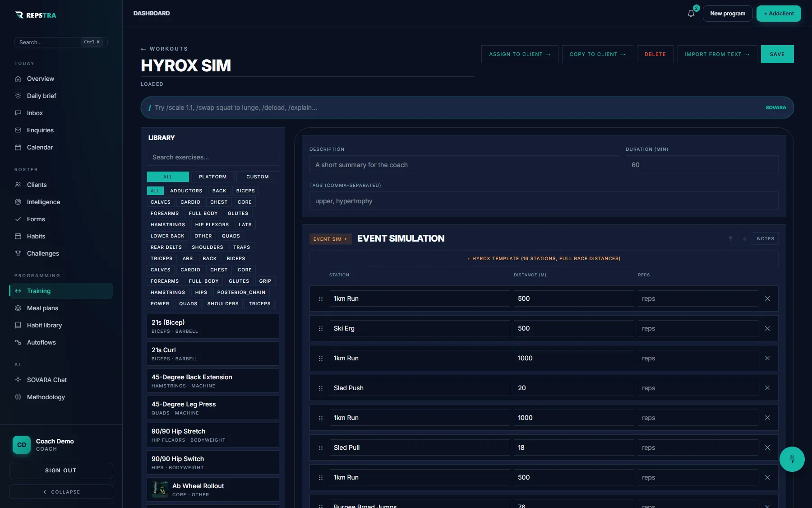The image size is (812, 508).
Task: Open Habits page
Action: 61,236
